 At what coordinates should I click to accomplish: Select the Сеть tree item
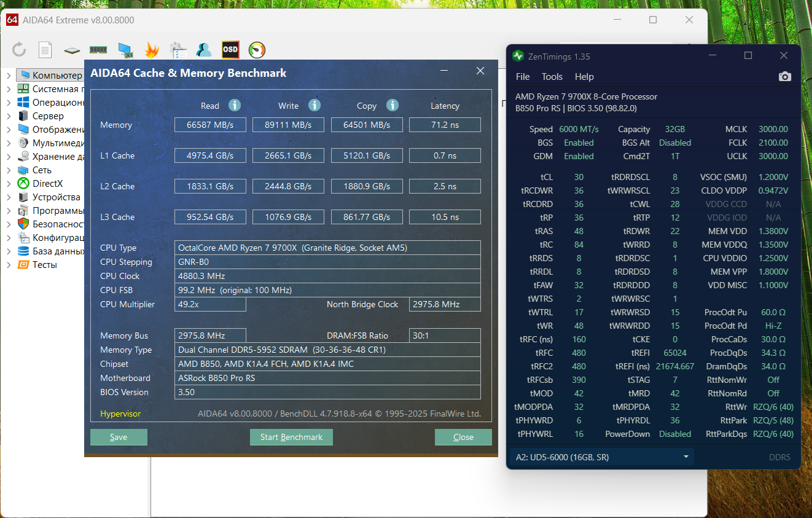coord(42,170)
